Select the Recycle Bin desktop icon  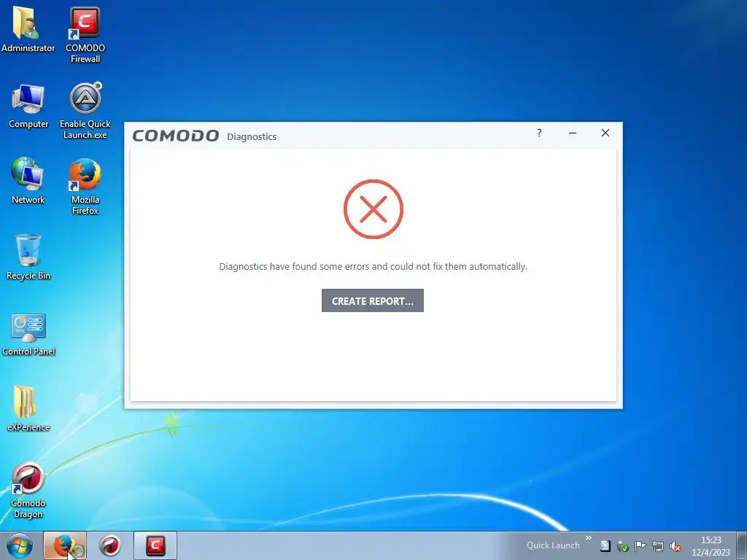28,257
